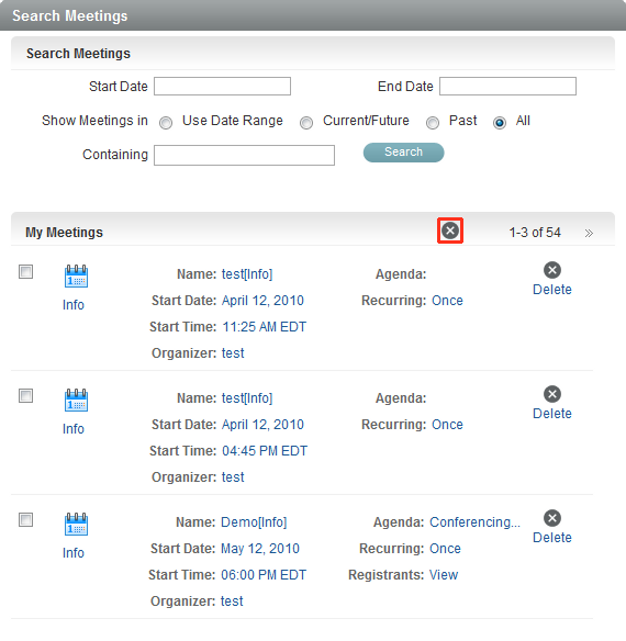The width and height of the screenshot is (626, 641).
Task: Select the Use Date Range radio button
Action: [x=164, y=122]
